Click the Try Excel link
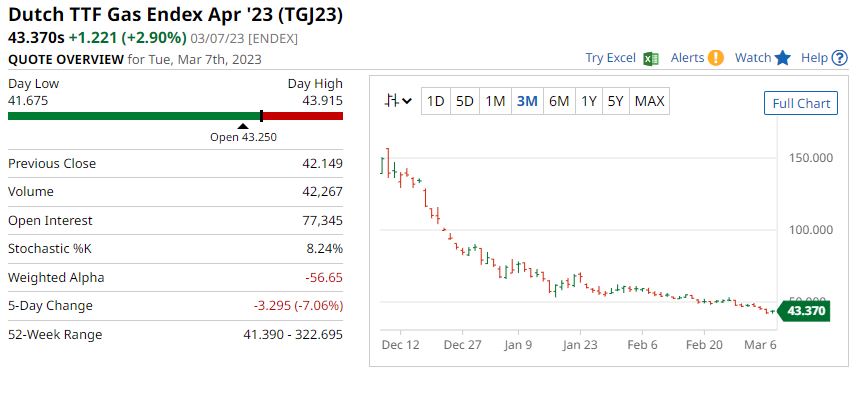Image resolution: width=865 pixels, height=394 pixels. click(610, 58)
